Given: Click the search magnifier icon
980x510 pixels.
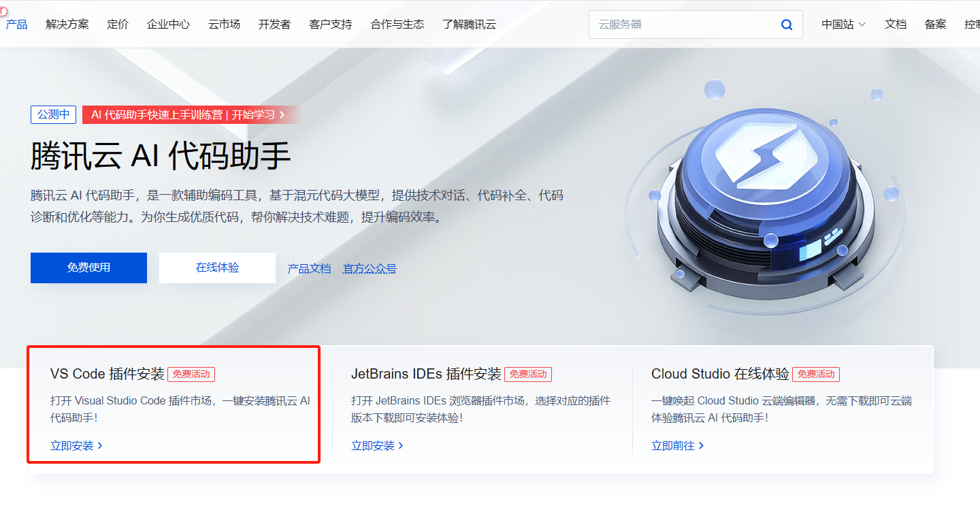Looking at the screenshot, I should point(787,24).
